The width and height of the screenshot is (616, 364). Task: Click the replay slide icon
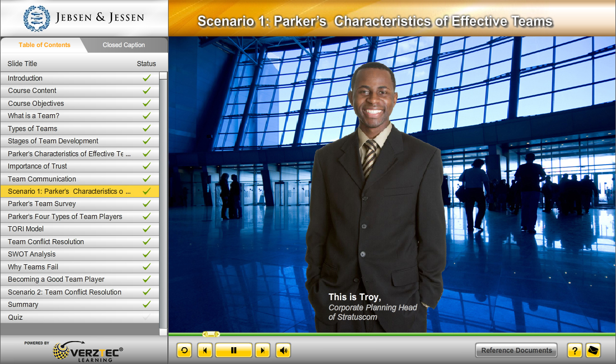tap(184, 351)
